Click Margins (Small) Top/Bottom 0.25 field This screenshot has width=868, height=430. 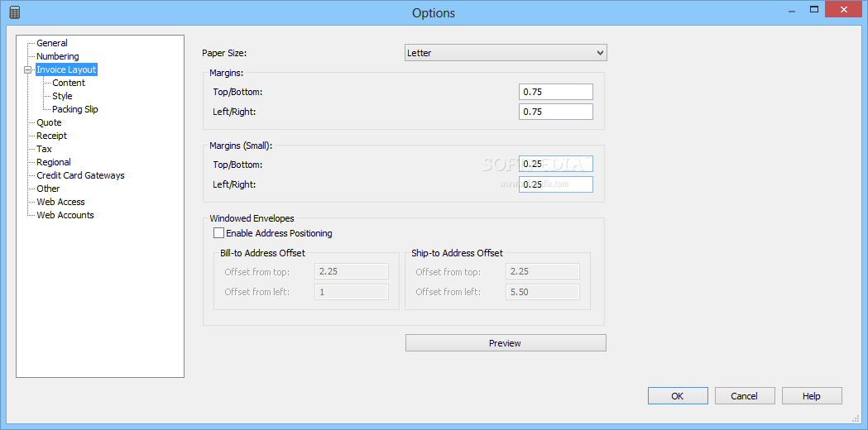point(556,165)
